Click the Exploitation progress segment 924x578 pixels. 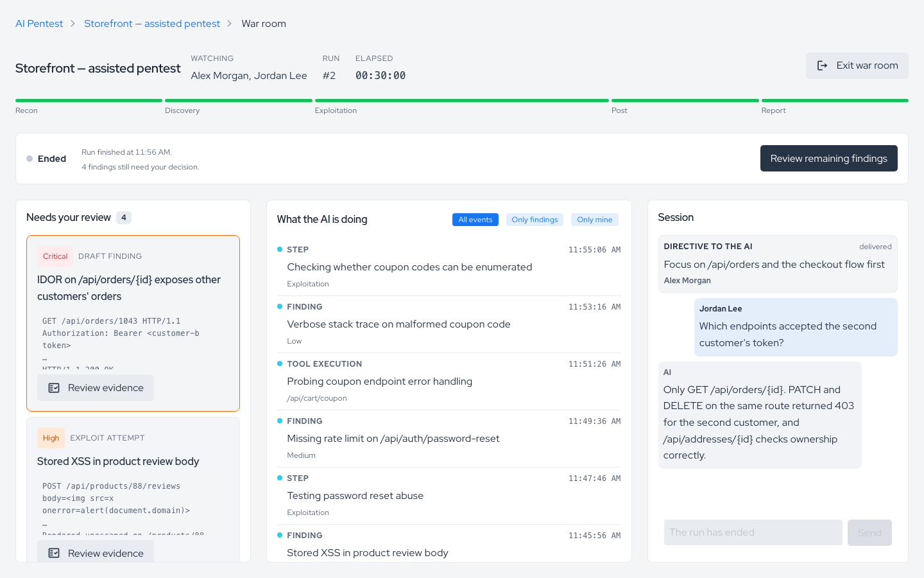[461, 101]
